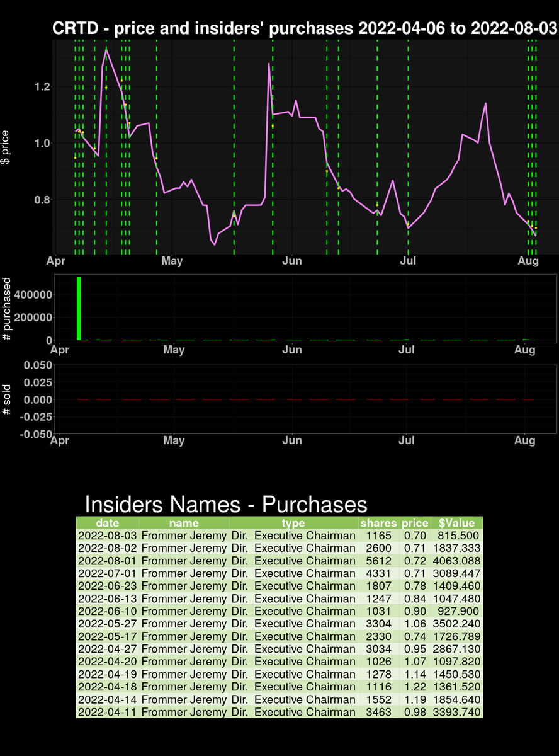Click the shares value 2600
The width and height of the screenshot is (559, 756).
tap(378, 548)
